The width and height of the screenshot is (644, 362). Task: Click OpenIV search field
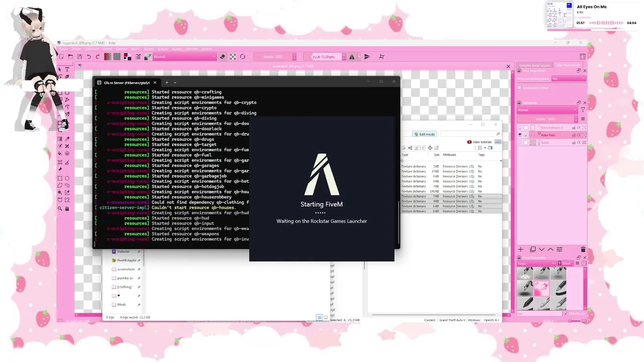pyautogui.click(x=471, y=134)
